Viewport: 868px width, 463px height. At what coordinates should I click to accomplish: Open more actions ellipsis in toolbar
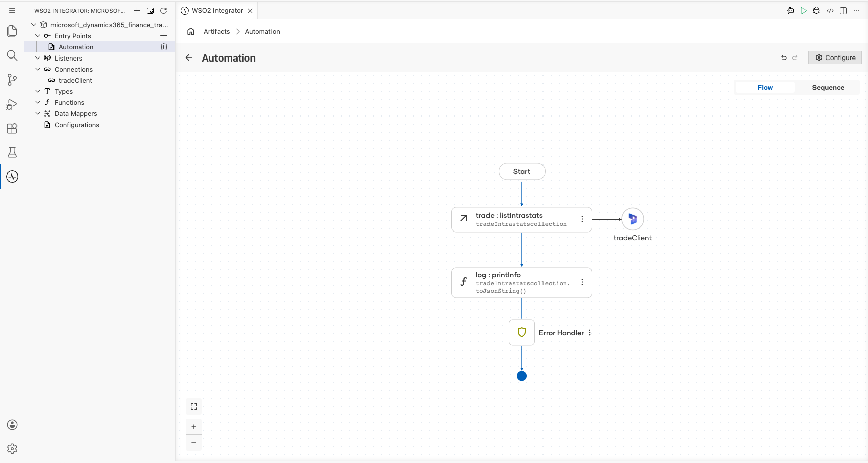tap(856, 11)
